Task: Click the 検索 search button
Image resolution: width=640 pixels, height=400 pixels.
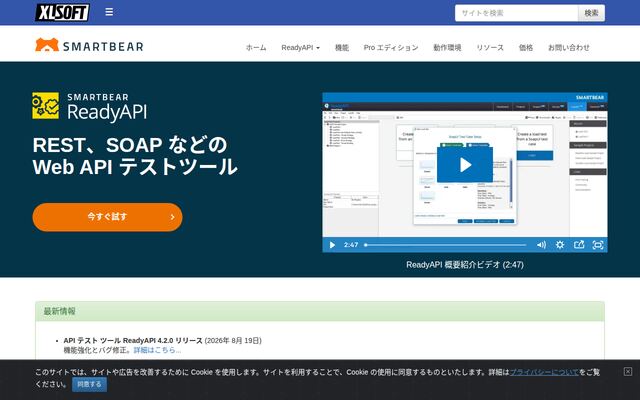Action: [x=591, y=13]
